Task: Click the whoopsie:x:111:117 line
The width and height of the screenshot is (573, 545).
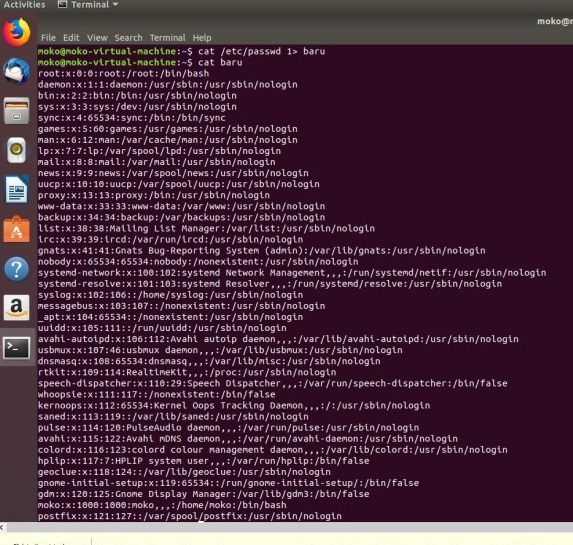Action: [157, 394]
